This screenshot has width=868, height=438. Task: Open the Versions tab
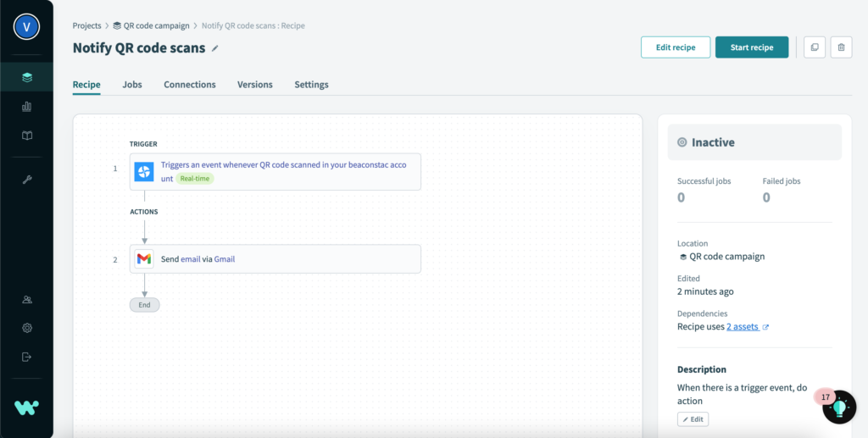(255, 85)
